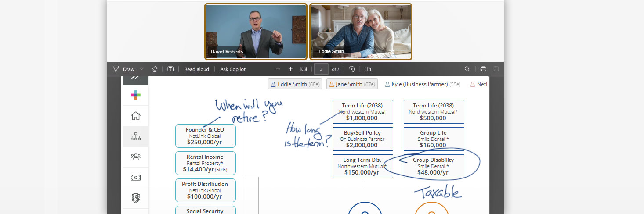Open the Home icon in left sidebar
This screenshot has height=214, width=644.
pyautogui.click(x=136, y=116)
